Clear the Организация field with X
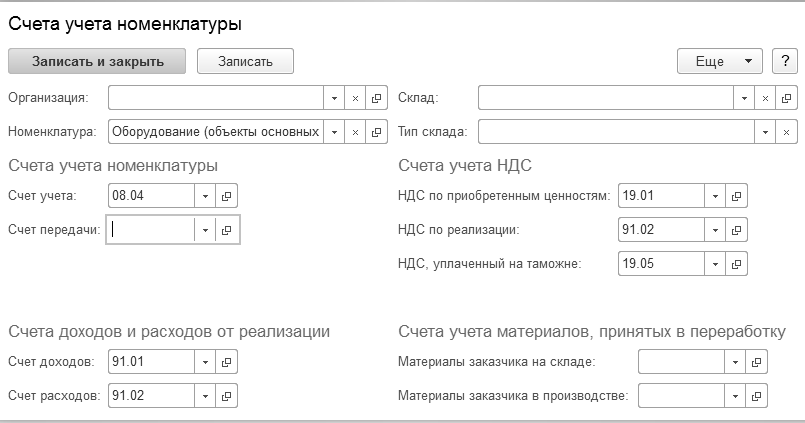Viewport: 805px width, 423px height. click(x=355, y=98)
